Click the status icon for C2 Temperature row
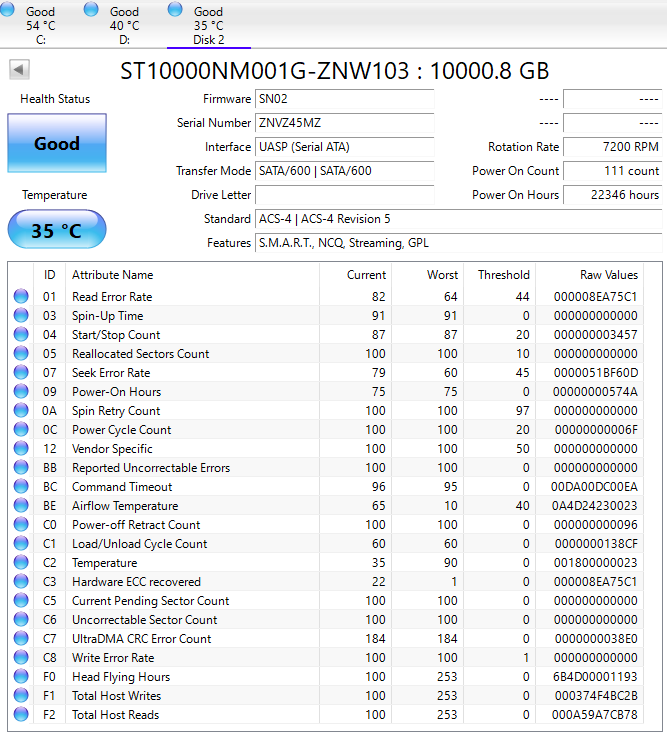The width and height of the screenshot is (667, 736). point(21,562)
